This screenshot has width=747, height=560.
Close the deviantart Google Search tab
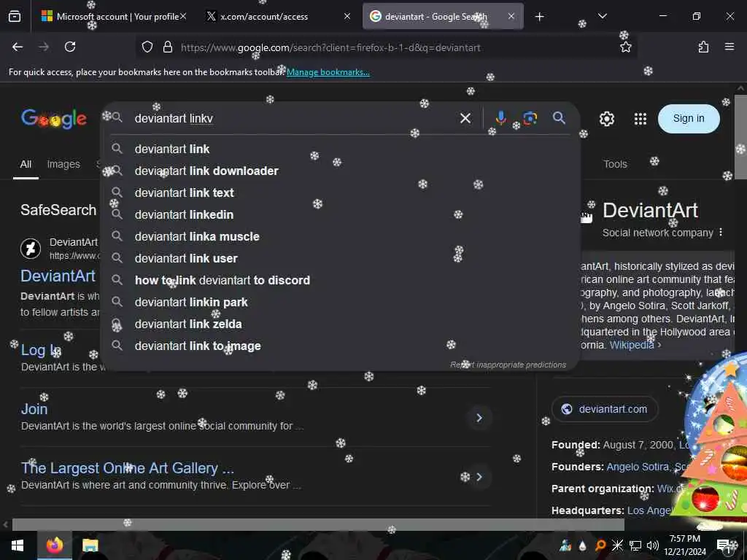click(511, 16)
